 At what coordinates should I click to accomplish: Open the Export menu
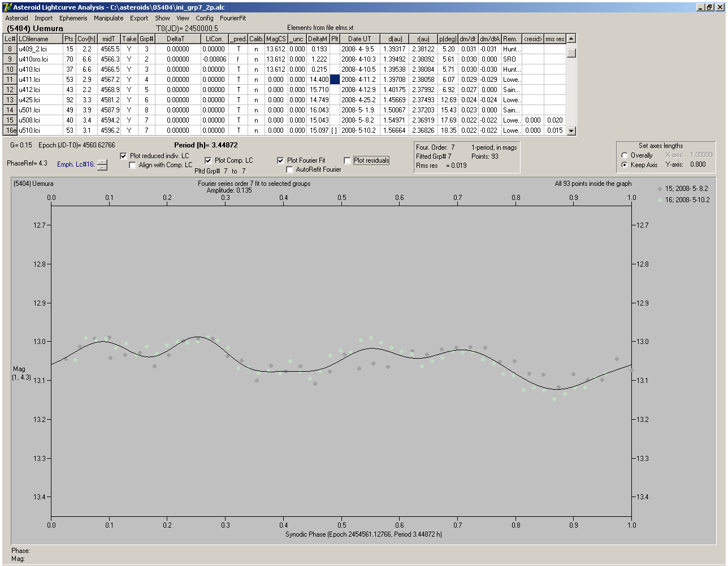tap(139, 18)
